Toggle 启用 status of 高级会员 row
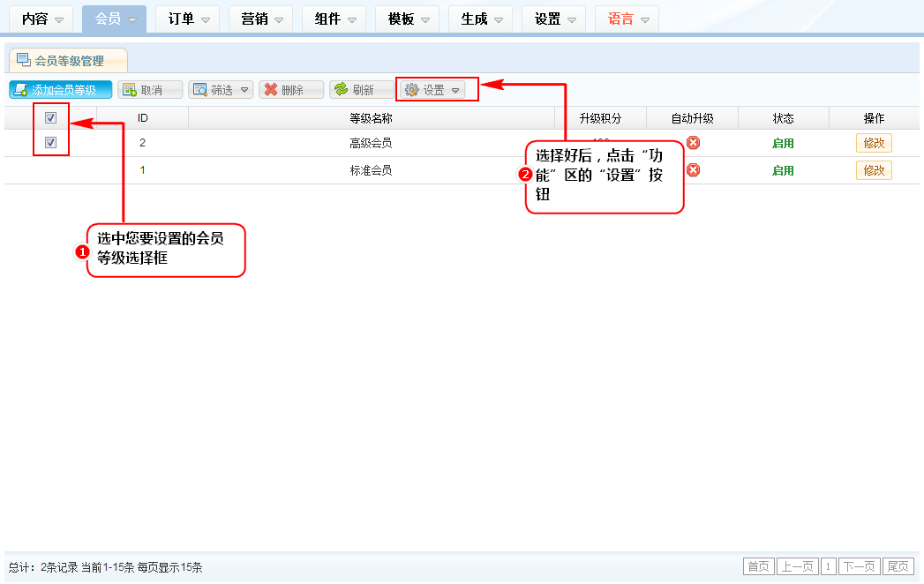The image size is (924, 584). click(x=783, y=144)
